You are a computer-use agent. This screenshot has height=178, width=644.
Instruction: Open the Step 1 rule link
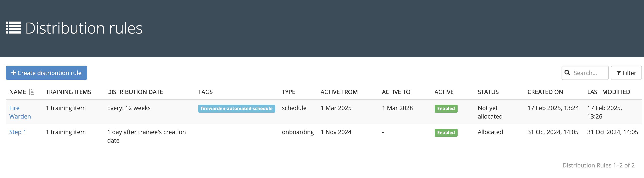click(x=18, y=132)
